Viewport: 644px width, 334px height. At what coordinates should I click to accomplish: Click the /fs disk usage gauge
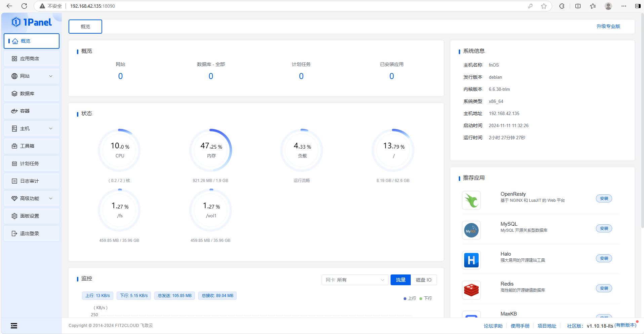(119, 210)
